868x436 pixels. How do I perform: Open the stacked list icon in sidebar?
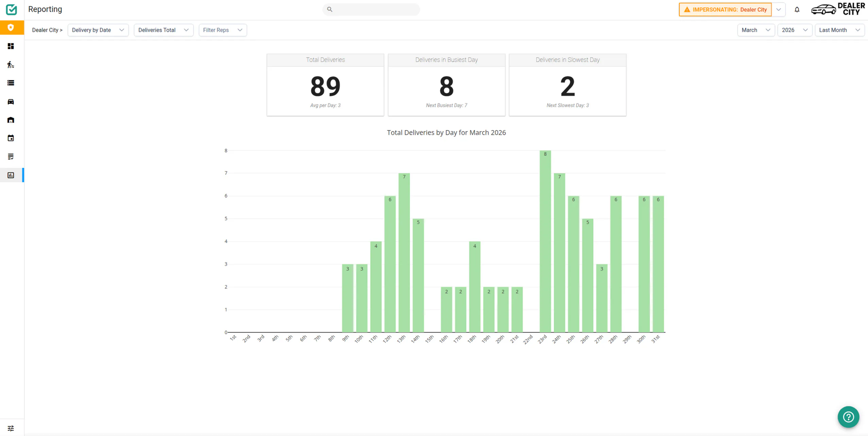point(11,83)
